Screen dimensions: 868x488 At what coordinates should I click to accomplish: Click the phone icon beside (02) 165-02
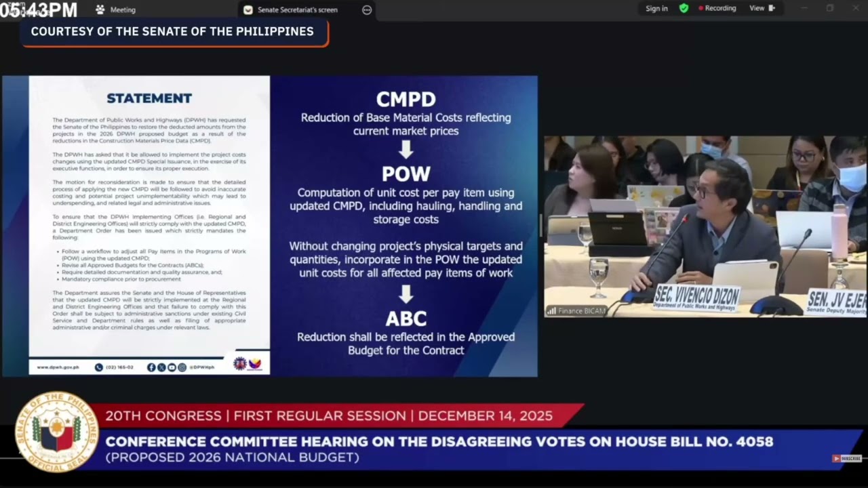99,367
